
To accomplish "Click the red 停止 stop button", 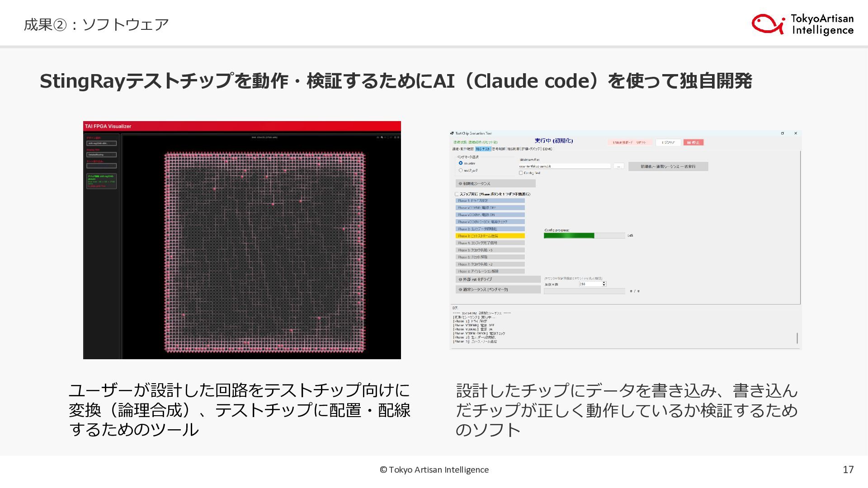I will coord(693,142).
